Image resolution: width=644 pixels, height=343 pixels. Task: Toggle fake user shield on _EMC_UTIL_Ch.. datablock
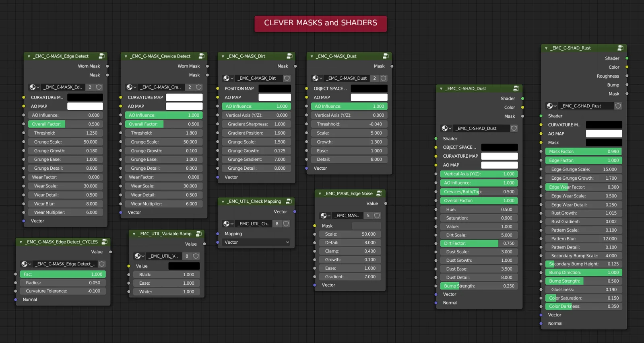tap(286, 224)
